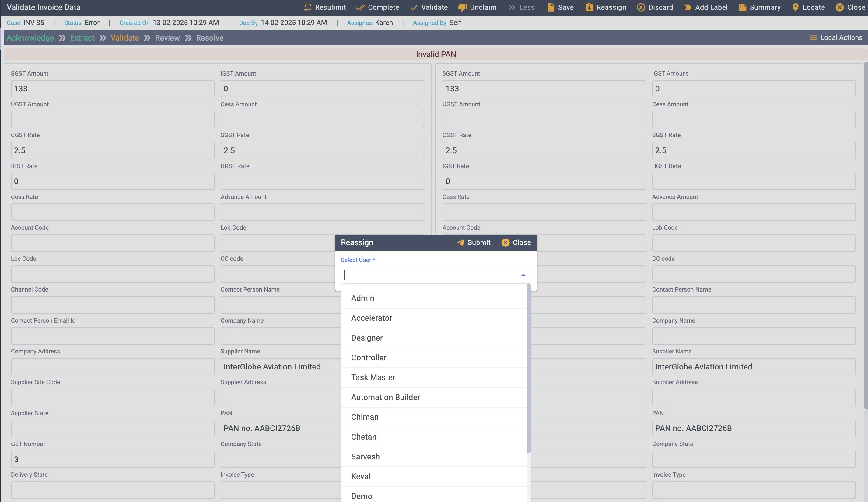Collapse the Select User dropdown arrow
The width and height of the screenshot is (868, 502).
(x=523, y=275)
